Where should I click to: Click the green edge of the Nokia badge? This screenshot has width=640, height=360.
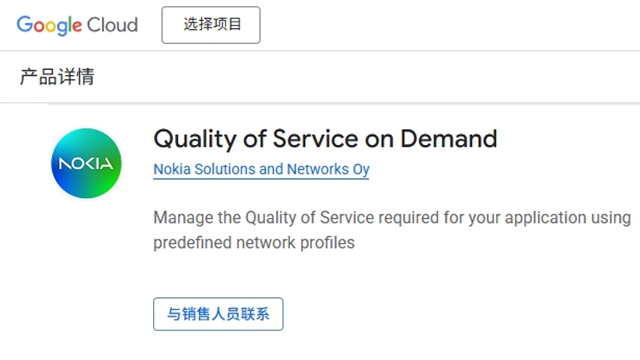116,180
